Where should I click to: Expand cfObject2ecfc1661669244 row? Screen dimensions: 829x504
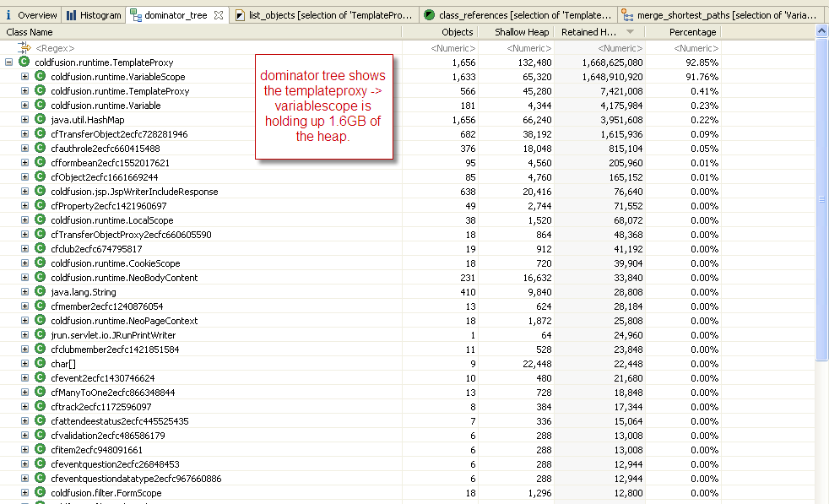24,176
